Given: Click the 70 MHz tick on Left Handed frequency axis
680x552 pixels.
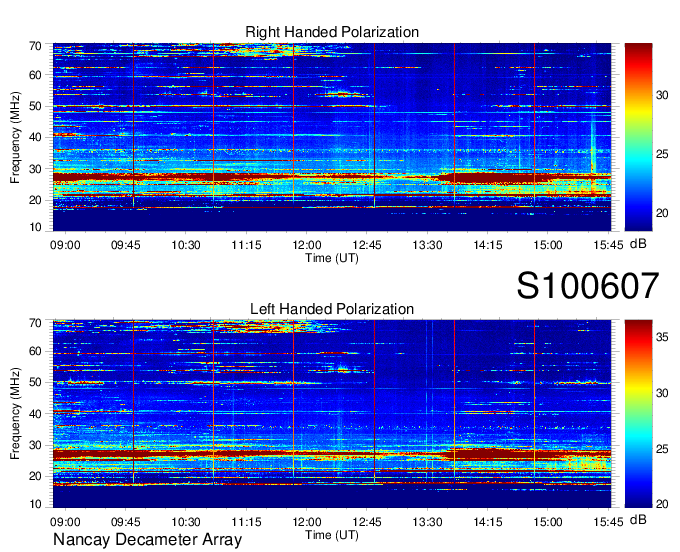Looking at the screenshot, I should 36,323.
